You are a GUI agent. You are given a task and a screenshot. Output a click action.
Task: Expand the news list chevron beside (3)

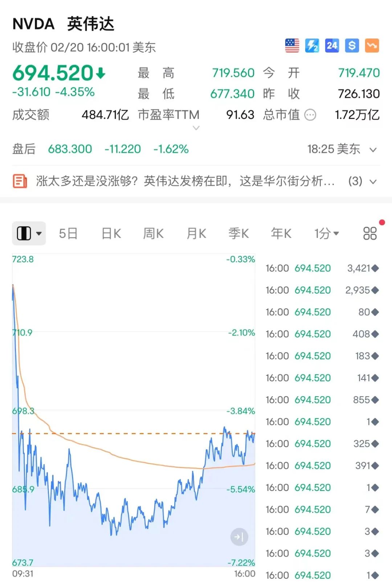(373, 181)
